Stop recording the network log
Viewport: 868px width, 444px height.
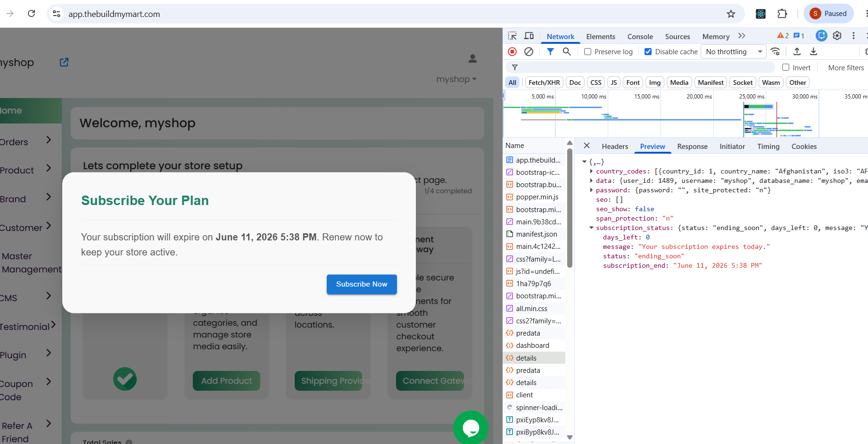(513, 51)
